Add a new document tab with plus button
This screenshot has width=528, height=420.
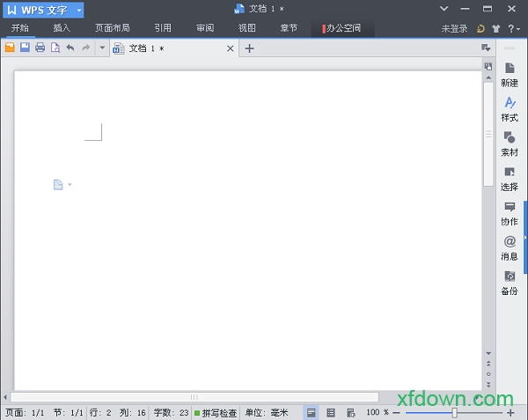249,48
